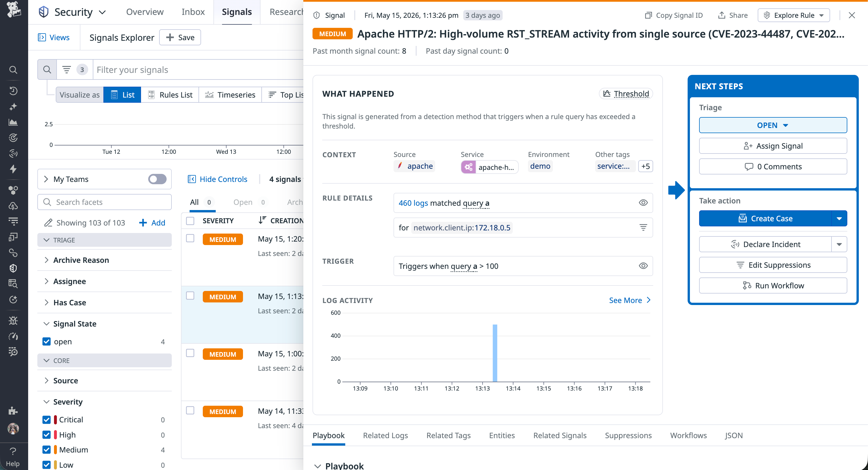
Task: Open the monitors target icon in sidebar
Action: (13, 138)
